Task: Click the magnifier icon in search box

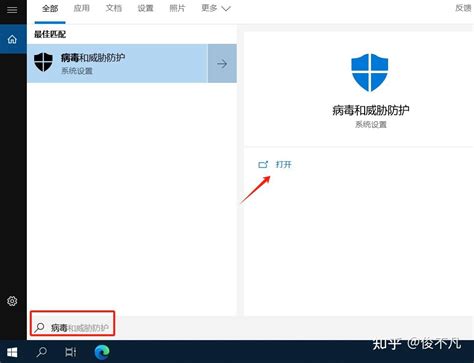Action: pos(39,327)
